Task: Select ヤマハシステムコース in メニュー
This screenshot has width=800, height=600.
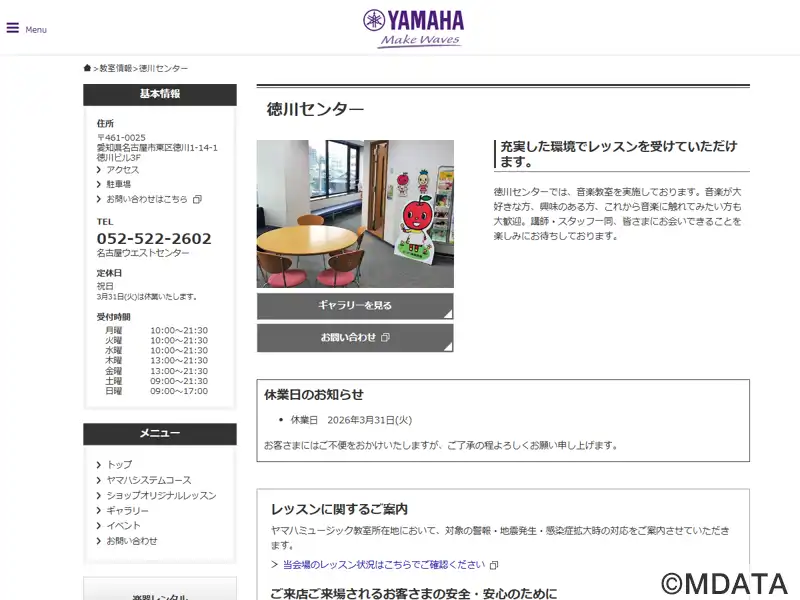Action: 149,480
